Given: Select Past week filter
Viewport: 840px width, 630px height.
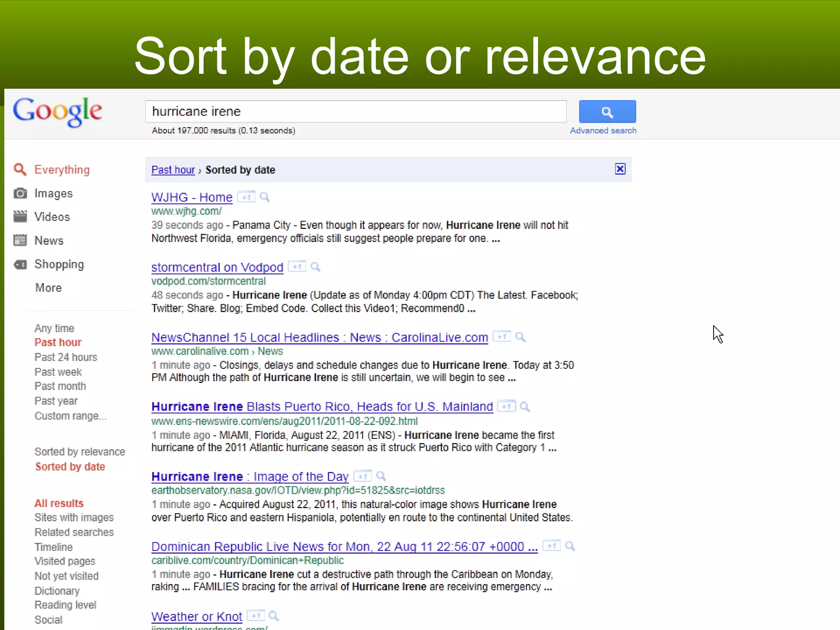Looking at the screenshot, I should (x=58, y=372).
